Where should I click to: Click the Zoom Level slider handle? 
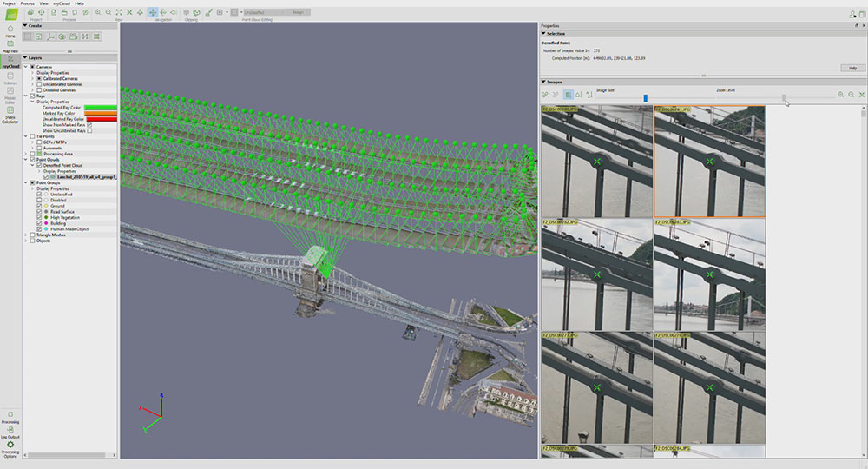[783, 98]
